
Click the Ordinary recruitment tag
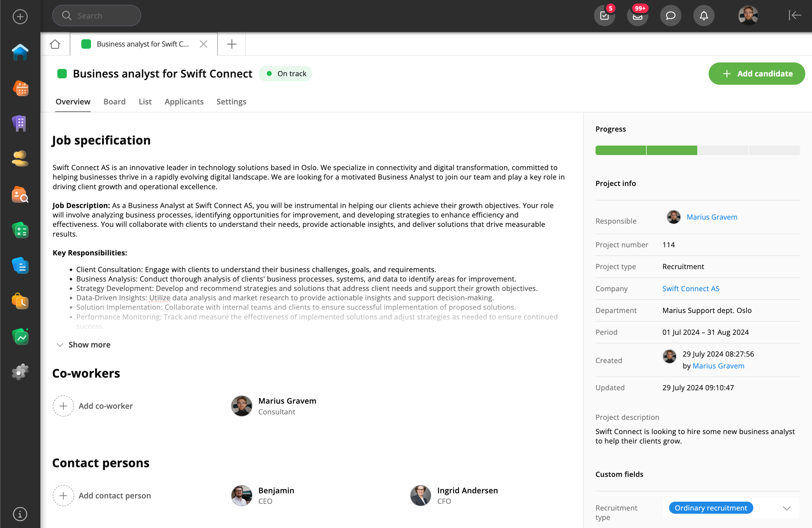coord(711,508)
